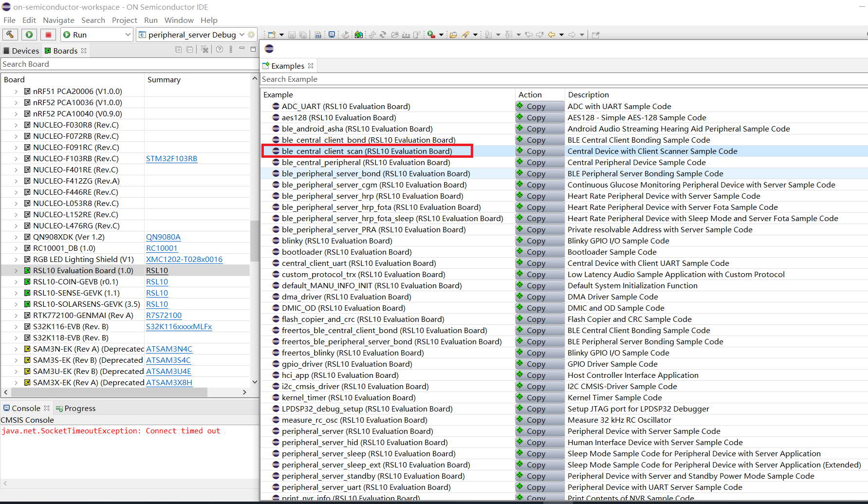Screen dimensions: 868x504
Task: Click the monitor terminal toolbar icon
Action: (x=332, y=35)
